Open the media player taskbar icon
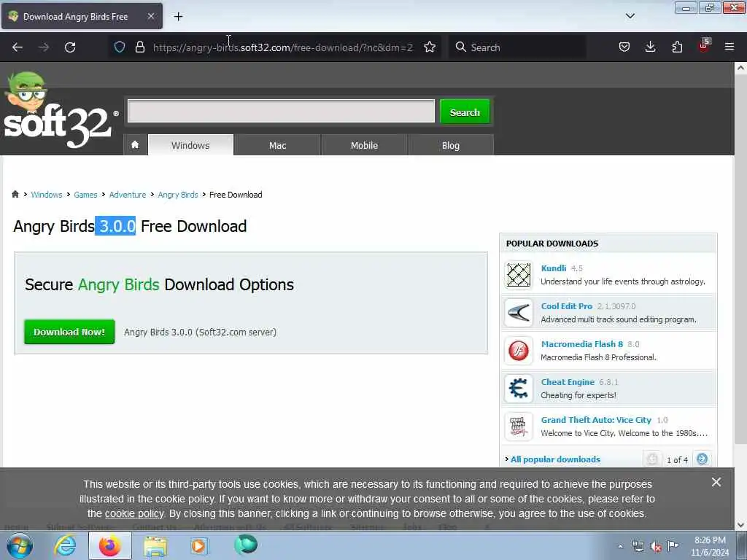747x560 pixels. click(198, 545)
